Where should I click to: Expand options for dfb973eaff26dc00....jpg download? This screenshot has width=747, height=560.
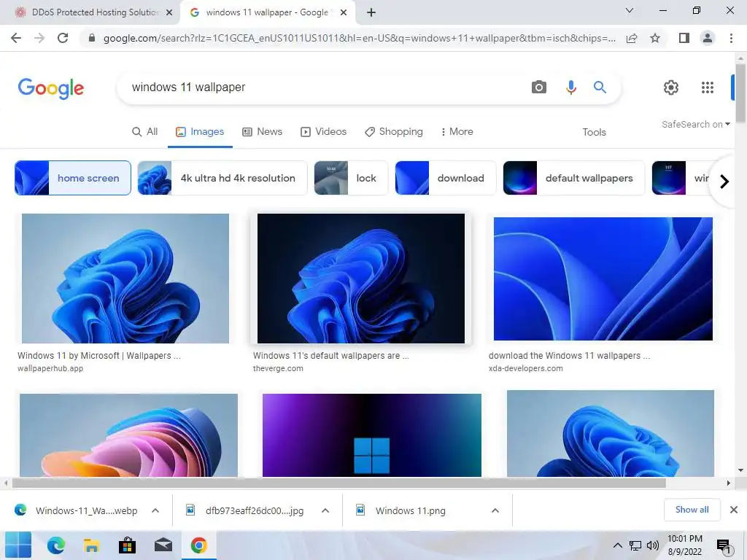coord(325,510)
